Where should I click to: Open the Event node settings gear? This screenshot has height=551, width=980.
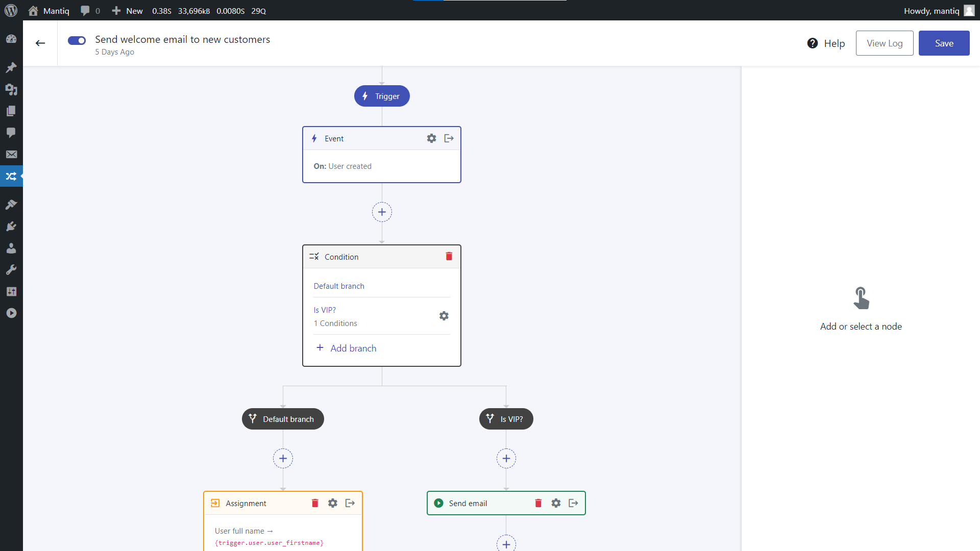(x=431, y=138)
